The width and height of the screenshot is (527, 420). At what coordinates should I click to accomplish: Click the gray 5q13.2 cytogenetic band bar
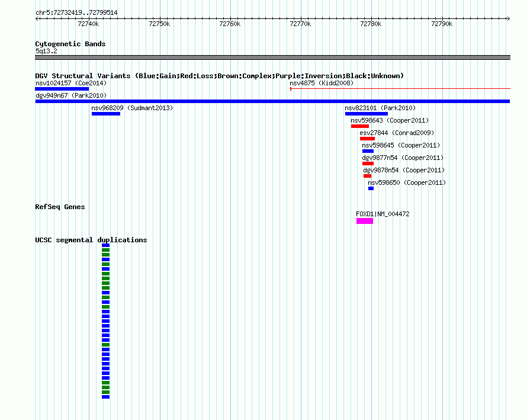[272, 58]
